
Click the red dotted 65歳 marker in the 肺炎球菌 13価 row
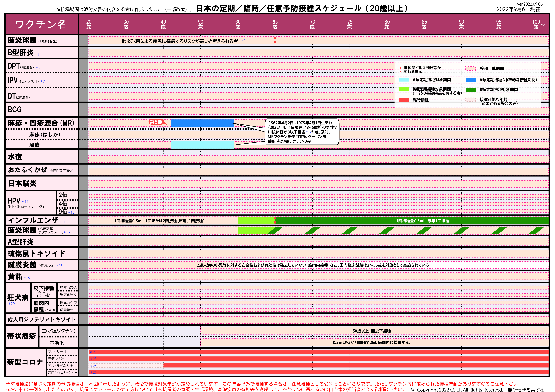tap(275, 40)
